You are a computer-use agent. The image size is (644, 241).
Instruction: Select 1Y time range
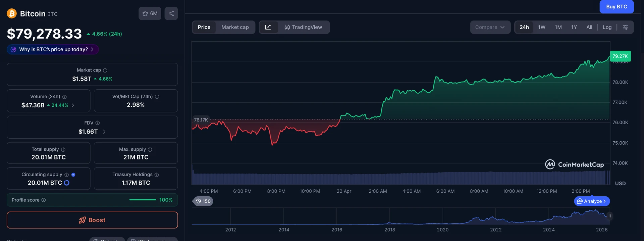point(574,27)
